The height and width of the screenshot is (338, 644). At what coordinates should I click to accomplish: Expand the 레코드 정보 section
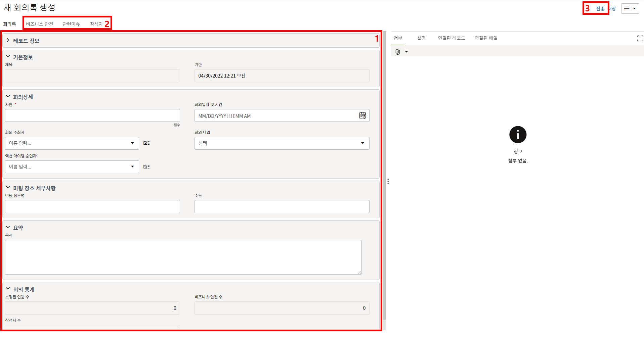(x=8, y=41)
